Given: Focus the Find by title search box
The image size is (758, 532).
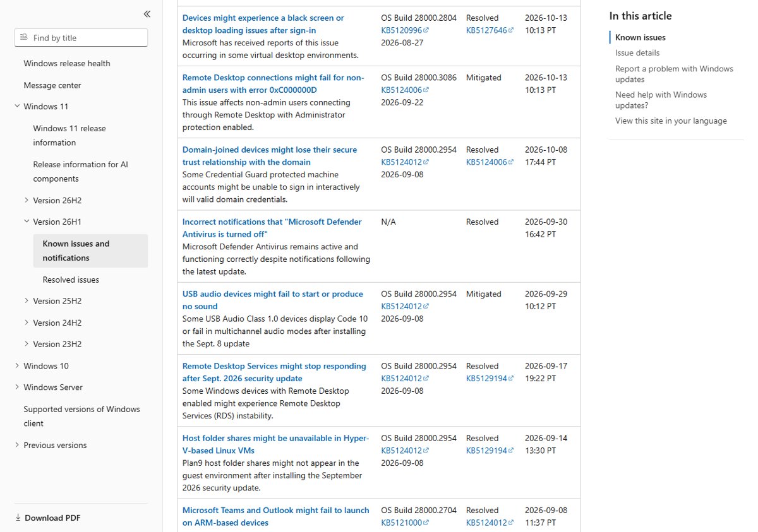Looking at the screenshot, I should click(x=81, y=38).
